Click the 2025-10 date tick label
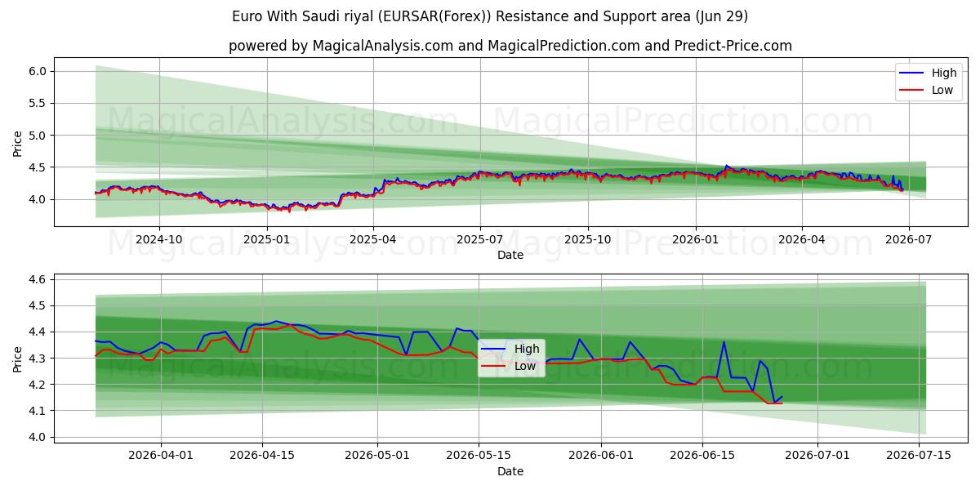 coord(588,239)
